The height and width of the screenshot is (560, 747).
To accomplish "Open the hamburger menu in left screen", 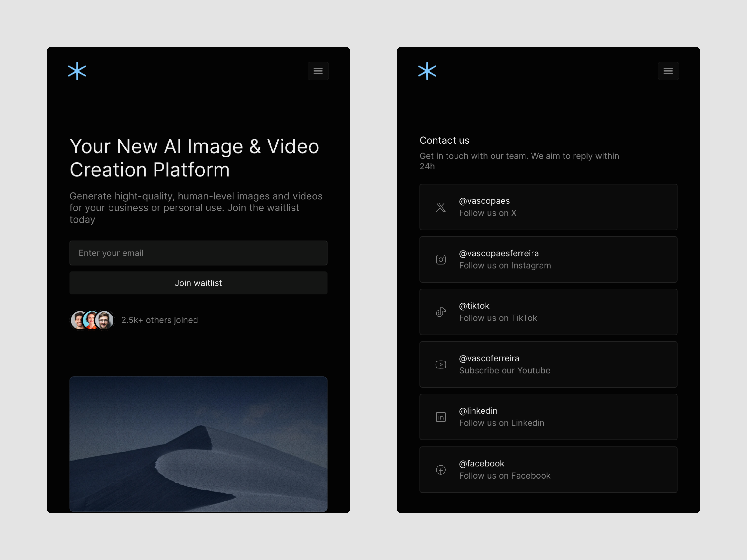I will coord(318,71).
